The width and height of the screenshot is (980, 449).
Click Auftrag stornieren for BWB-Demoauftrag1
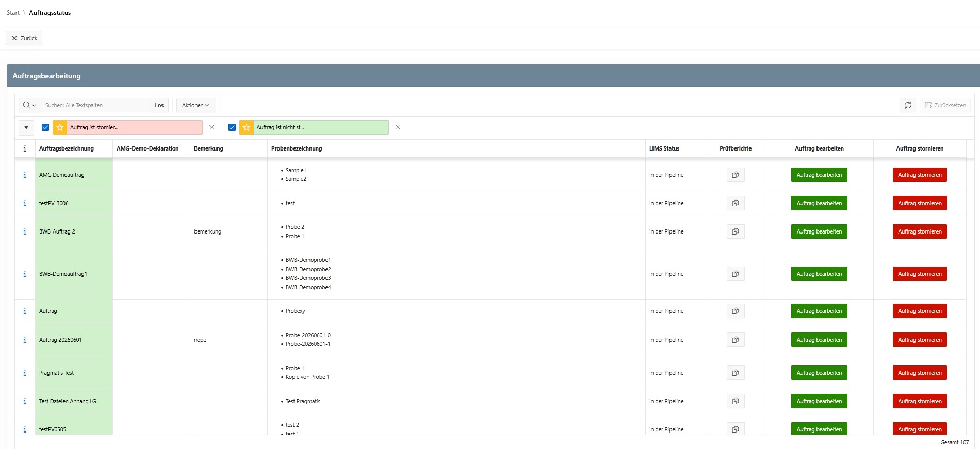920,274
